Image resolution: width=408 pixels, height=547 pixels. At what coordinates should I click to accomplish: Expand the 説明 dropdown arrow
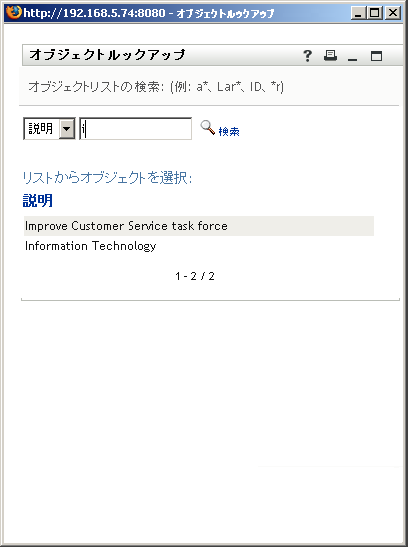[x=66, y=129]
